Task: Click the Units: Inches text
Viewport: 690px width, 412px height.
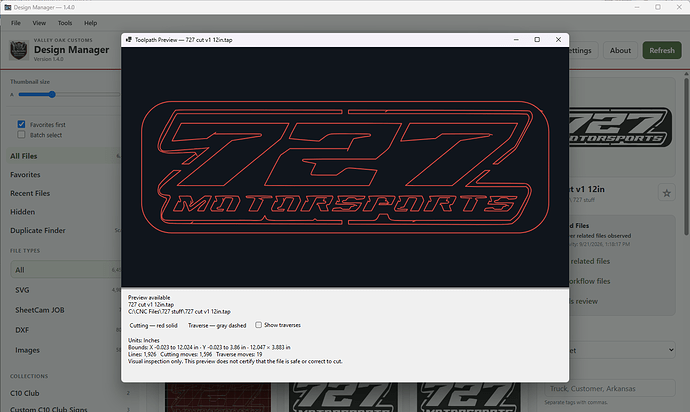Action: (143, 340)
